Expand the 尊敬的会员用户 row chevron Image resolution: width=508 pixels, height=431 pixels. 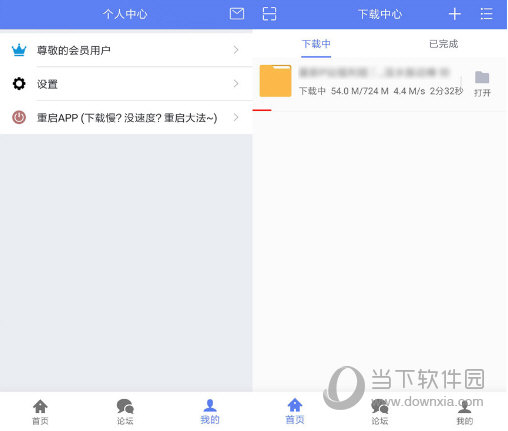tap(236, 50)
